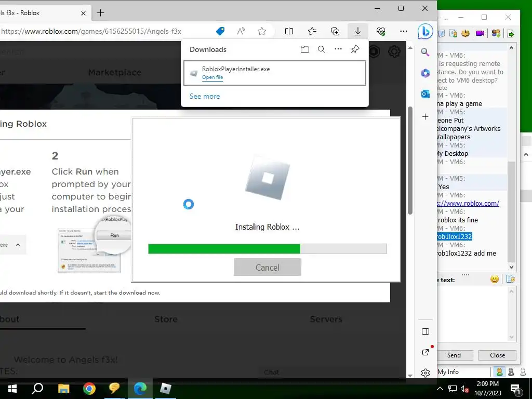The width and height of the screenshot is (532, 399).
Task: Add this page to favorites star
Action: tap(262, 31)
